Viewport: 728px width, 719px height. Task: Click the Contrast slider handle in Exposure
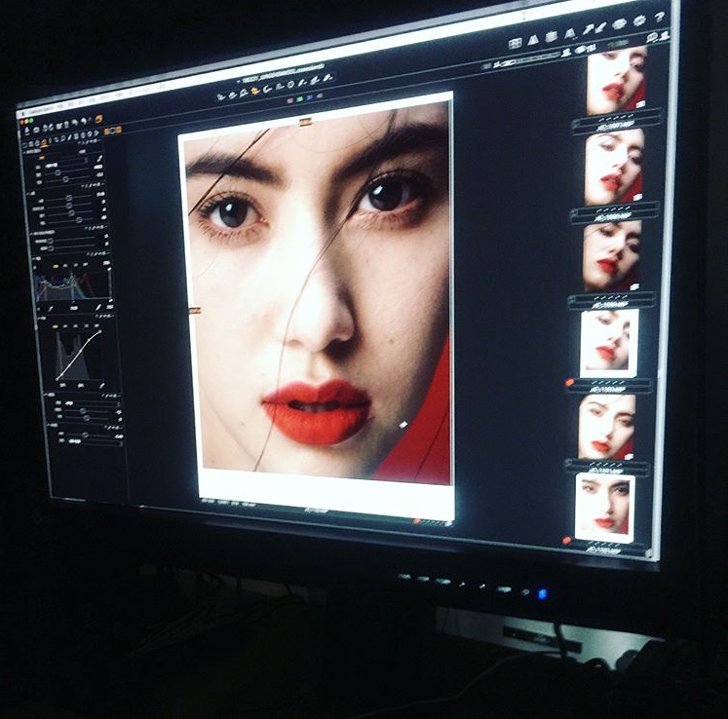(x=69, y=206)
